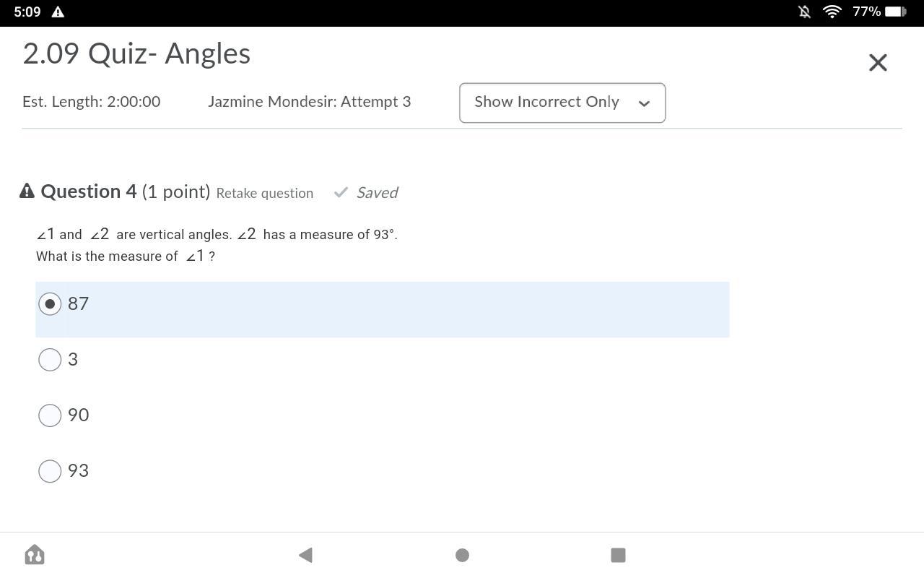924x578 pixels.
Task: Tap the Wi-Fi status icon
Action: click(832, 12)
